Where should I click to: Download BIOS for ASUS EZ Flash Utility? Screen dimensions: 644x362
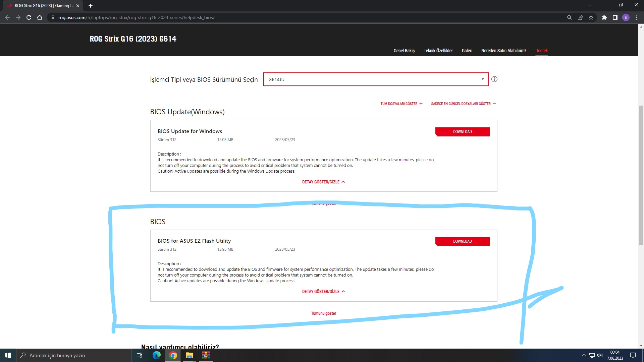click(x=462, y=241)
